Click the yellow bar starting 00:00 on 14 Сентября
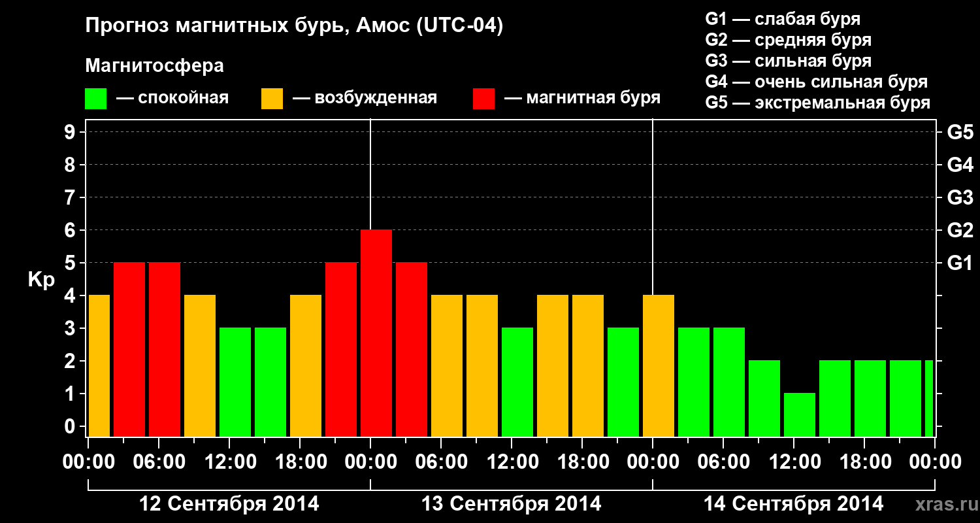 [x=659, y=366]
